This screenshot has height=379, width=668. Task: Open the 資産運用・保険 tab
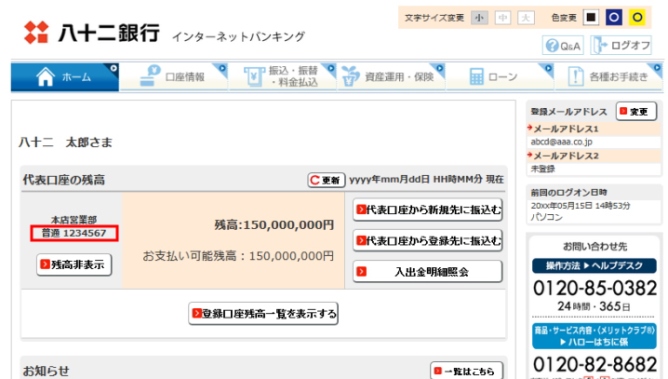(x=391, y=77)
